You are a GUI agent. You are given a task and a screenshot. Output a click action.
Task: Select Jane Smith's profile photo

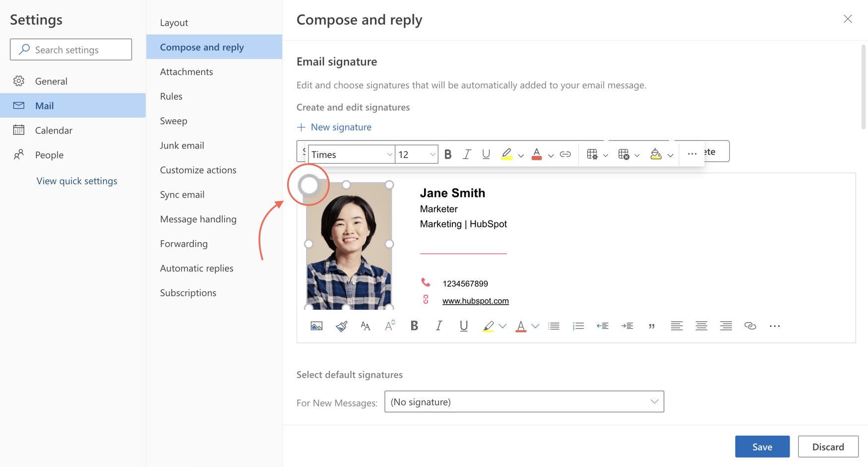349,246
